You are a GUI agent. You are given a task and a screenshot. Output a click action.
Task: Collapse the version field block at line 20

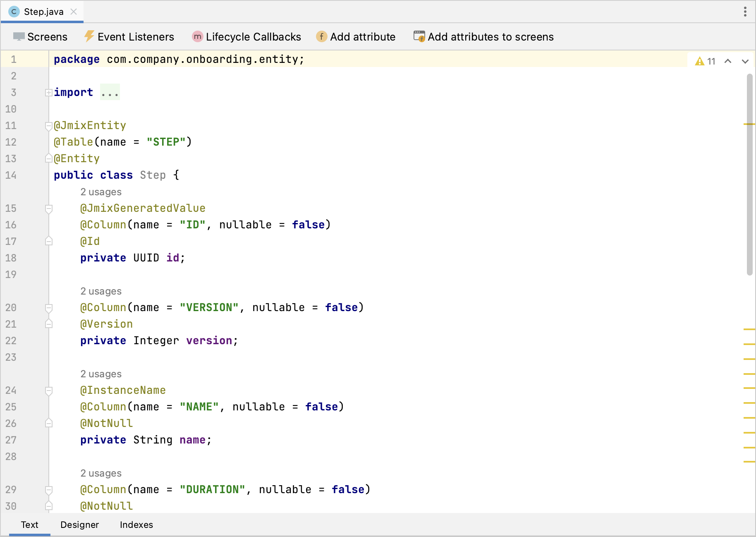49,308
